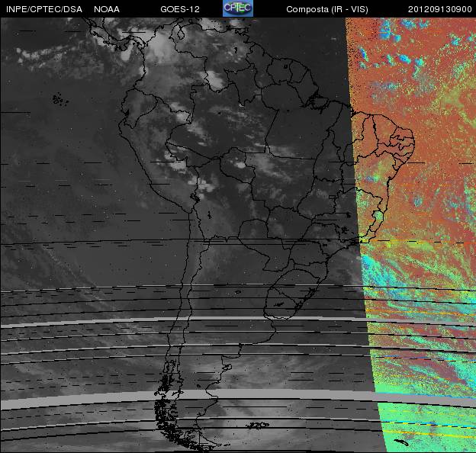Click the NOAA label in the header

[107, 9]
